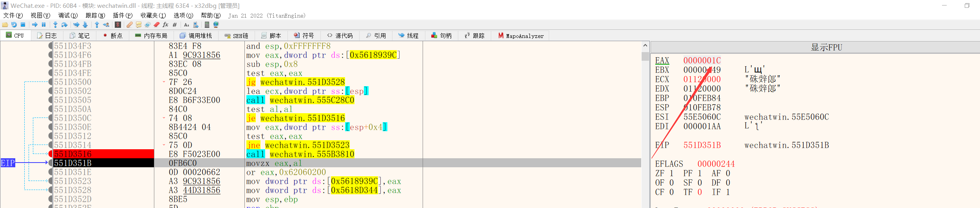Switch to the 内存布局 memory map tab
Viewport: 980px width, 208px height.
coord(151,36)
